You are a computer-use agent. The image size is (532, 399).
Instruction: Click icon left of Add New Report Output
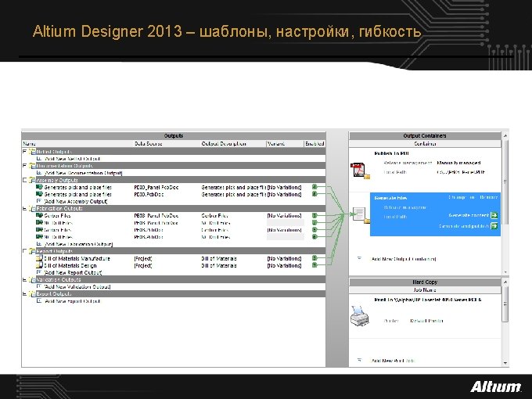(39, 272)
